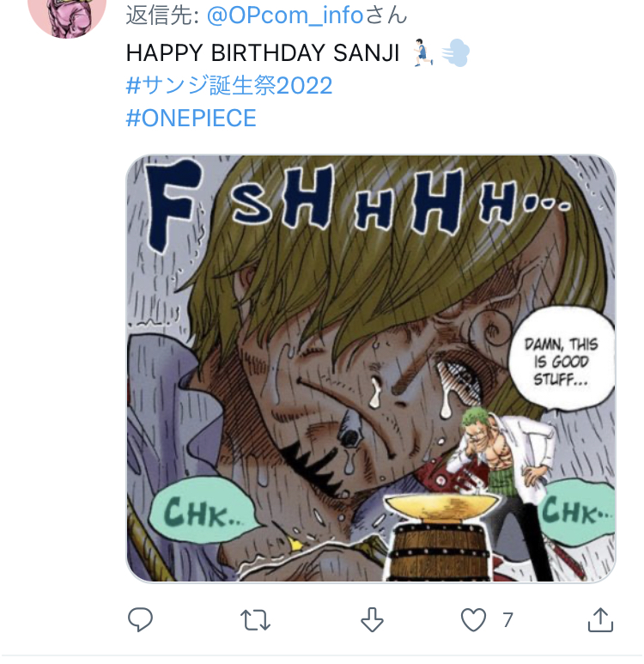Open the @OPcom_info mention link
The height and width of the screenshot is (664, 644).
[285, 15]
